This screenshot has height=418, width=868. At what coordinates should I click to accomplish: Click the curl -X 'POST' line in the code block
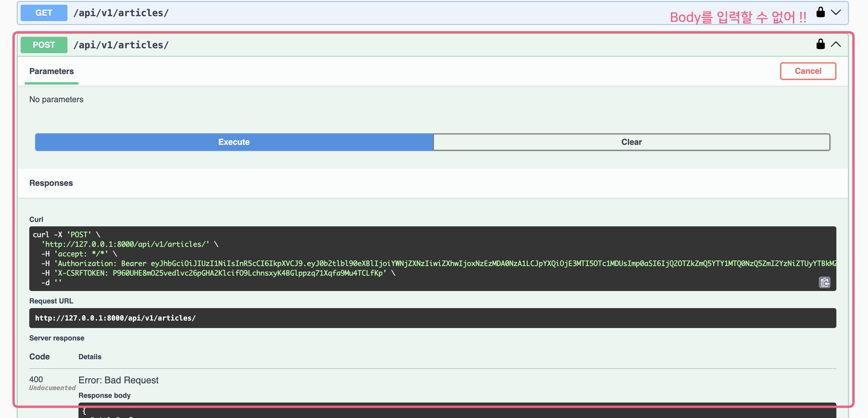coord(66,234)
